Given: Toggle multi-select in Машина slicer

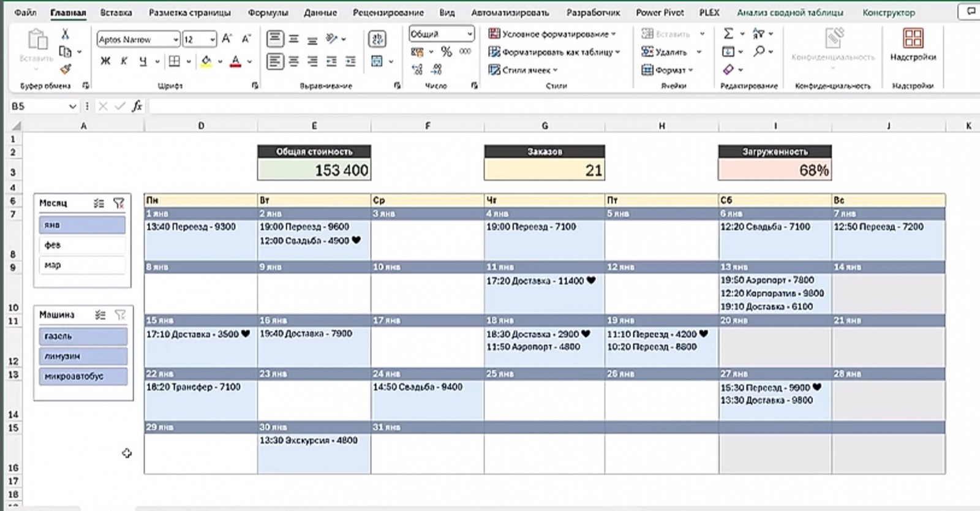Looking at the screenshot, I should pos(100,315).
